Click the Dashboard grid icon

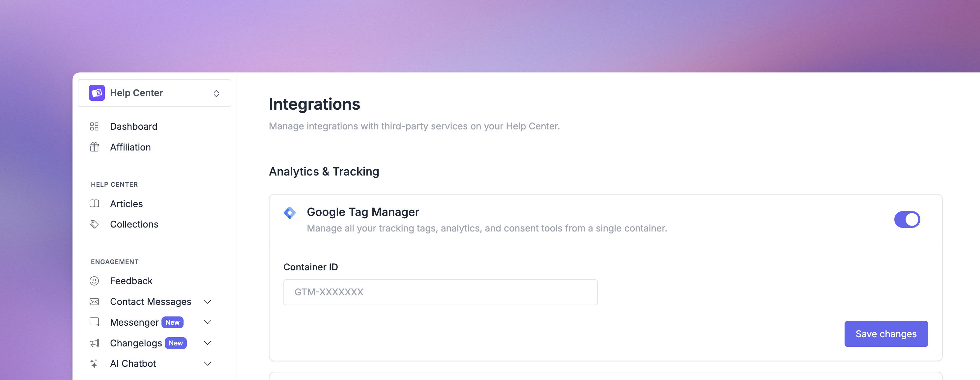94,126
